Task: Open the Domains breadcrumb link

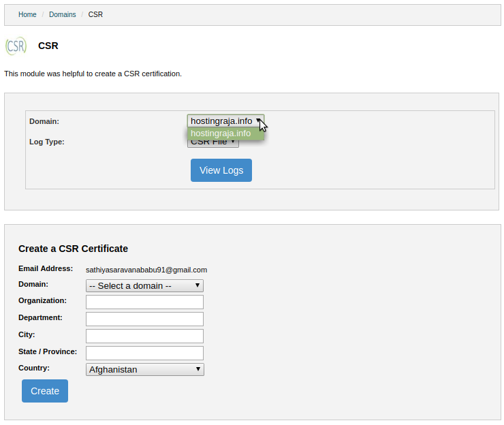Action: pyautogui.click(x=63, y=14)
